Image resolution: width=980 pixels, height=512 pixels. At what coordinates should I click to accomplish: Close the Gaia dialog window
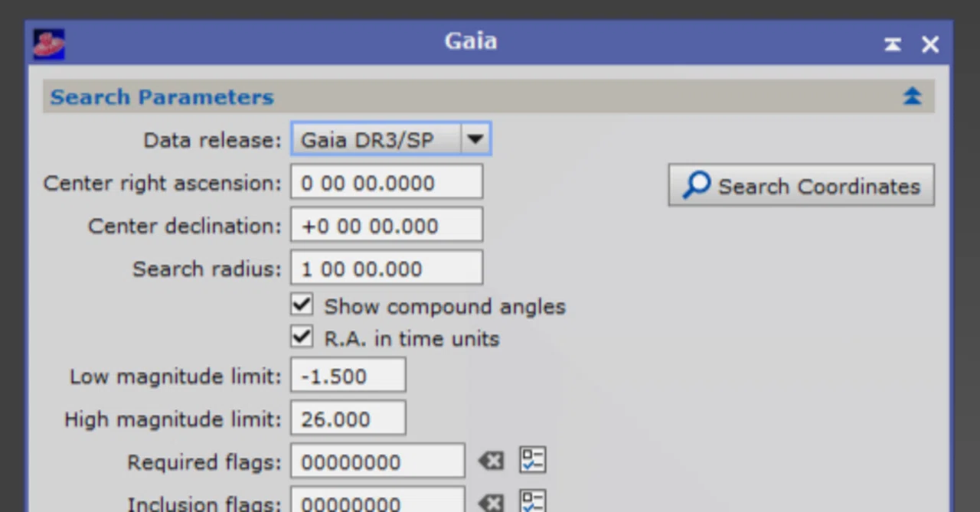(x=930, y=44)
